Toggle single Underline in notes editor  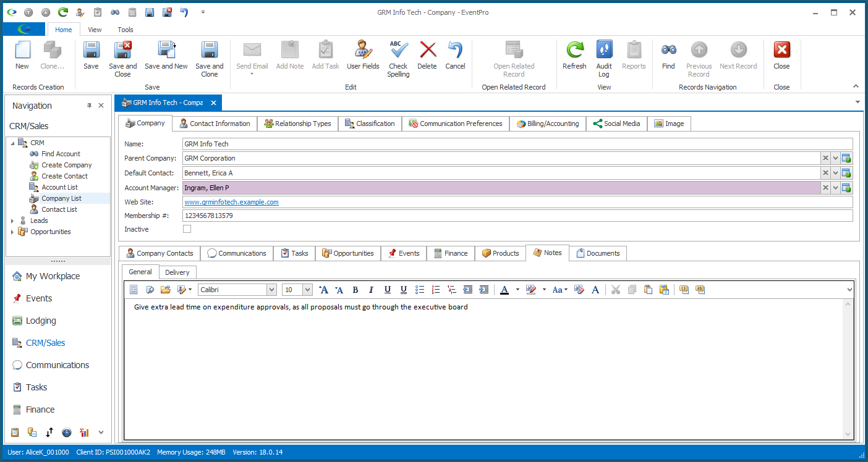pyautogui.click(x=388, y=289)
